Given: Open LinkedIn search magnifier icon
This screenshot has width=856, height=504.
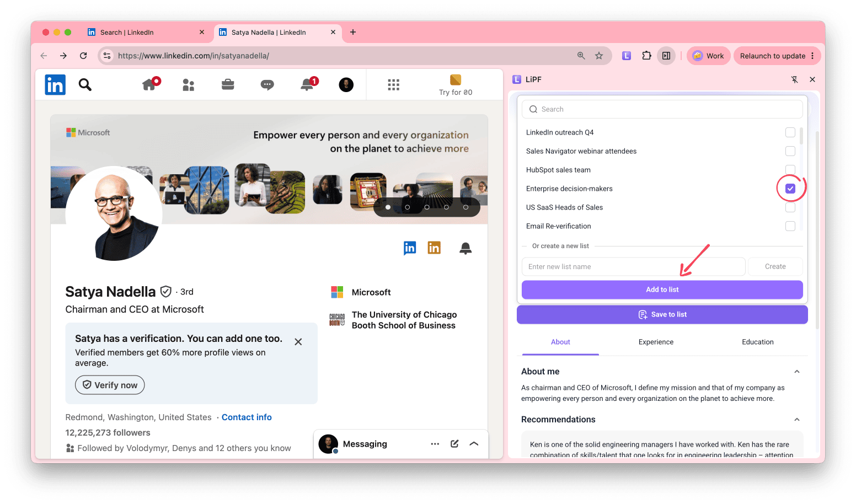Looking at the screenshot, I should 85,84.
